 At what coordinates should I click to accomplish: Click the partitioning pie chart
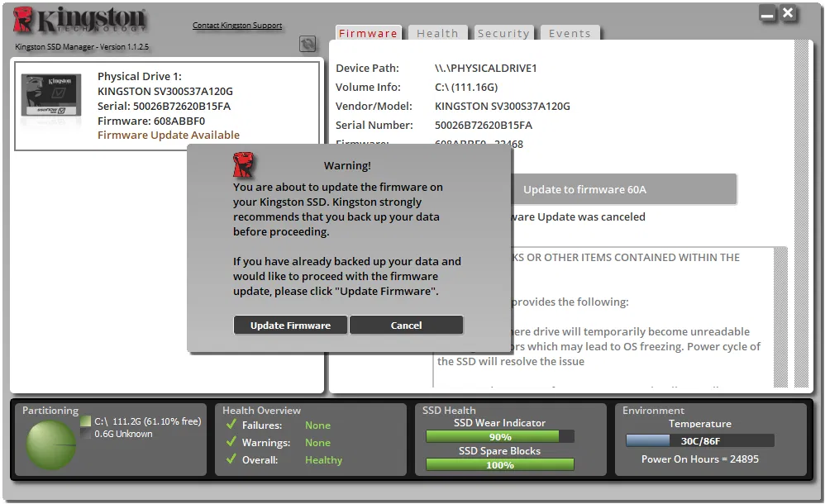pyautogui.click(x=51, y=445)
